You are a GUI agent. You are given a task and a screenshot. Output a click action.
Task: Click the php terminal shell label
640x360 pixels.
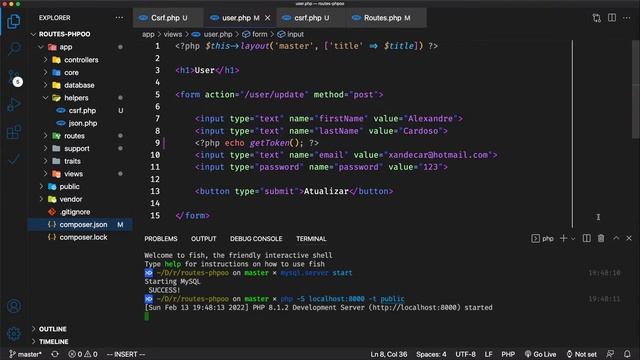click(x=542, y=238)
